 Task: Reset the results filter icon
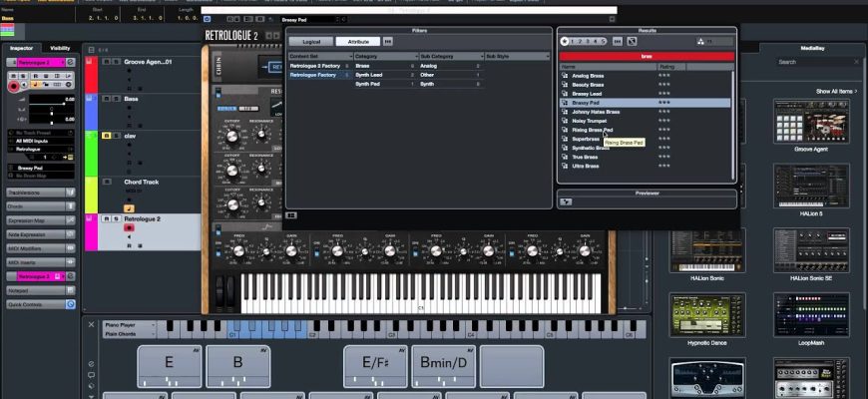633,41
